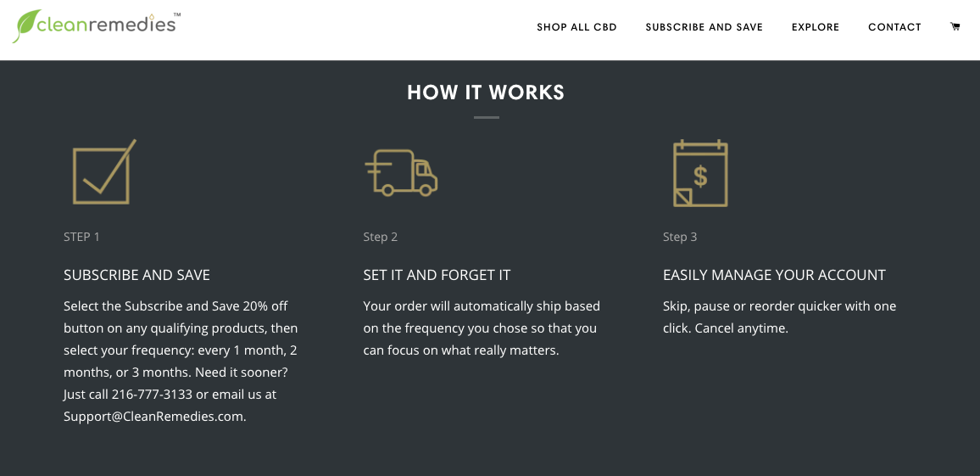Click the Step 3 label

point(680,237)
